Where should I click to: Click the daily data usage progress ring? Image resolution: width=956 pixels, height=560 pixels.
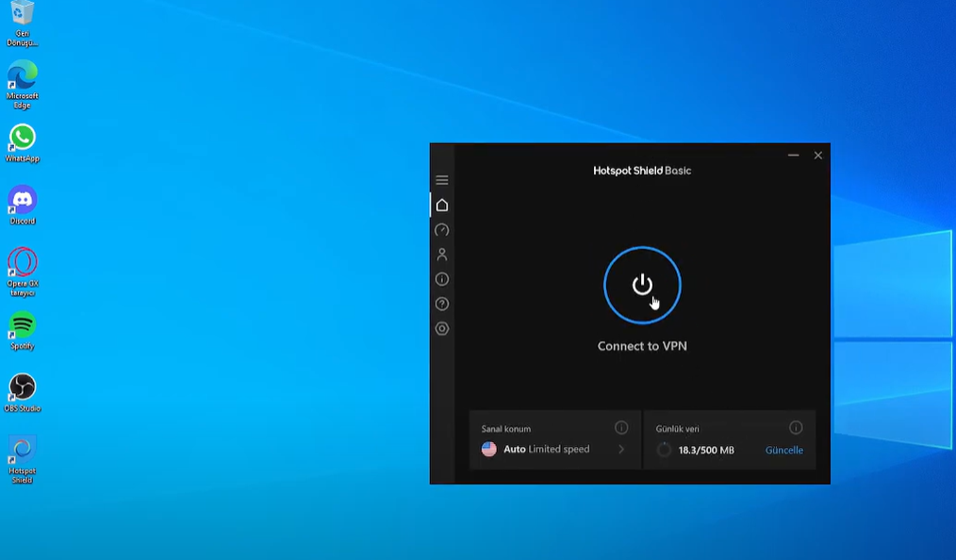664,451
